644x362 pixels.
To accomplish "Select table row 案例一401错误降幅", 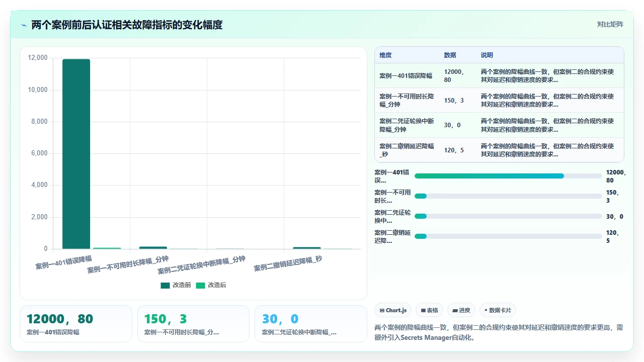I will [499, 75].
